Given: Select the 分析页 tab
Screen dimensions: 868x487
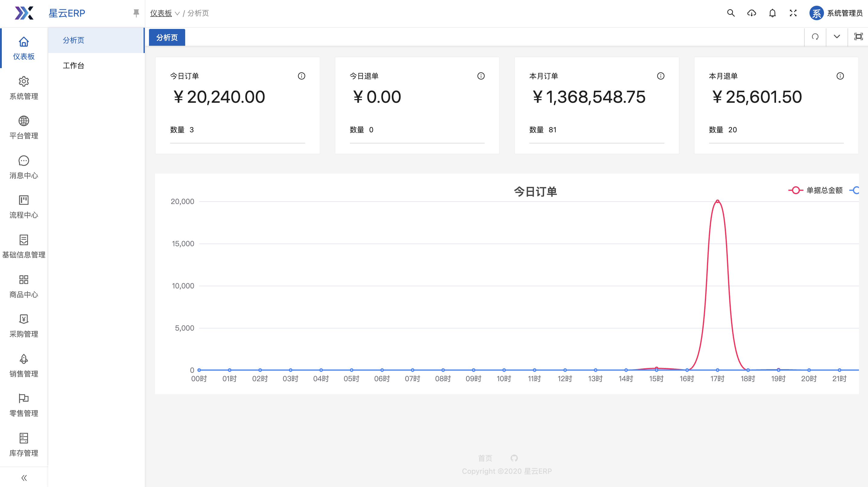Looking at the screenshot, I should click(167, 37).
